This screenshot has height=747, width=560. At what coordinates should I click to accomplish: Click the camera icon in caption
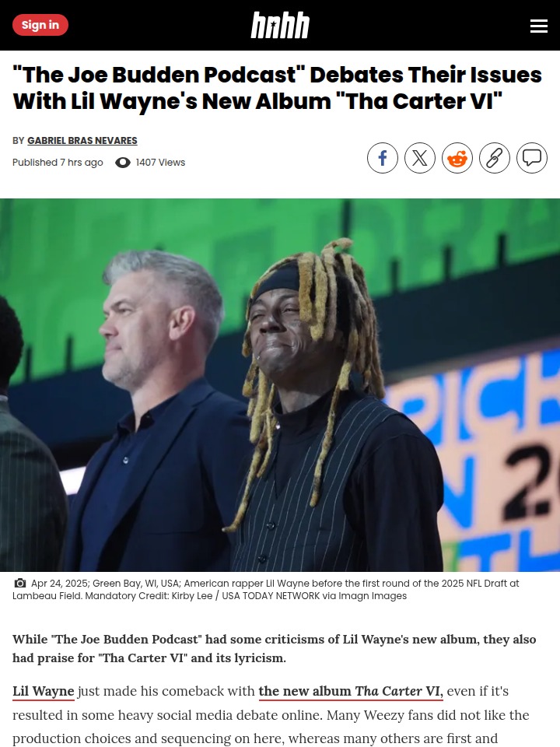pos(20,583)
